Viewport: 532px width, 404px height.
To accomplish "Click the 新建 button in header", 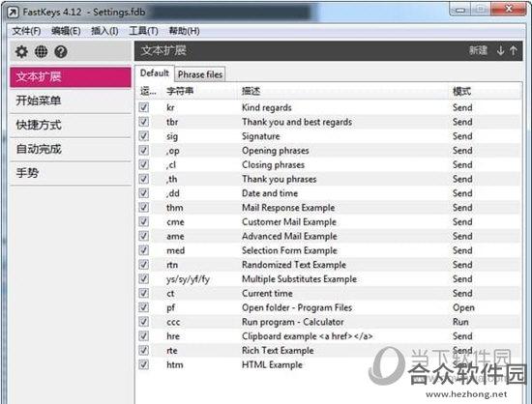I will 478,50.
